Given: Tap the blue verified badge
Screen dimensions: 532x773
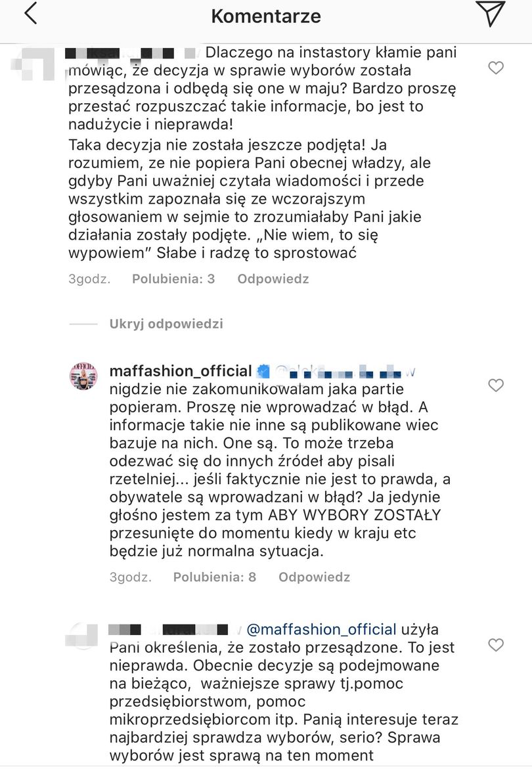Looking at the screenshot, I should tap(263, 370).
